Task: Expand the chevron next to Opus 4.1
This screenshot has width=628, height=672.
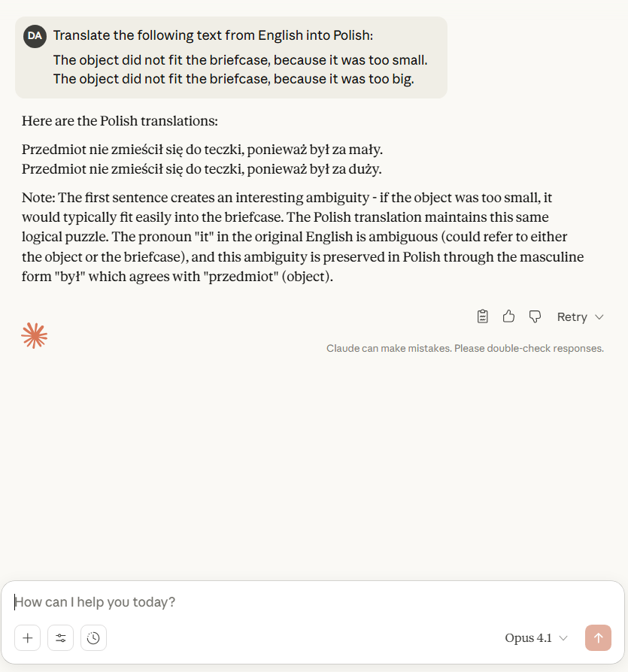Action: click(563, 638)
